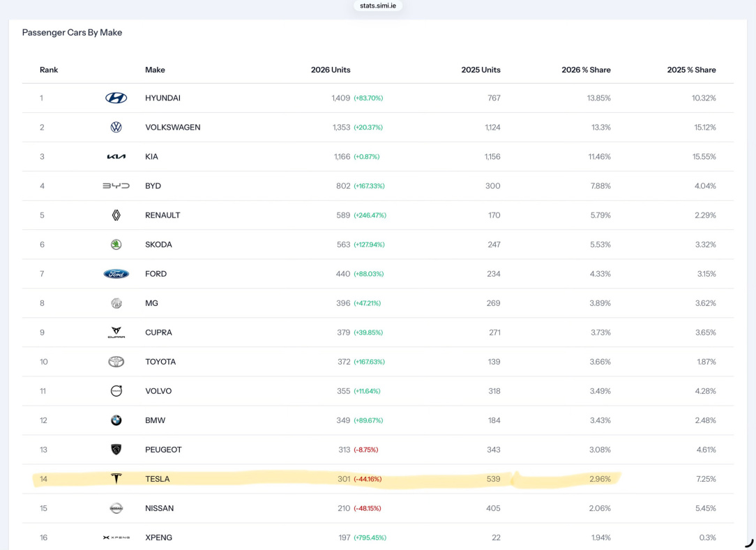Click Kia's 15.55% 2025 share value
Viewport: 756px width, 550px height.
click(704, 157)
